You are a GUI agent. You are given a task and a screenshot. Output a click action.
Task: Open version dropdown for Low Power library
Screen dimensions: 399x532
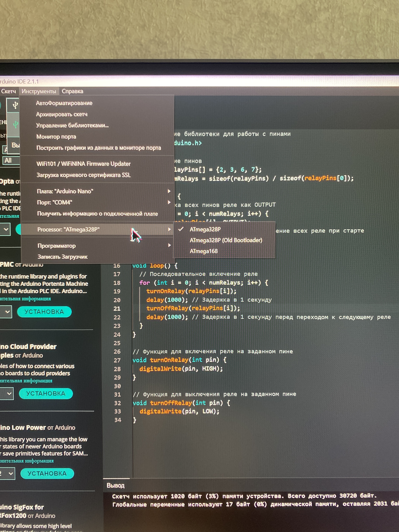coord(8,474)
